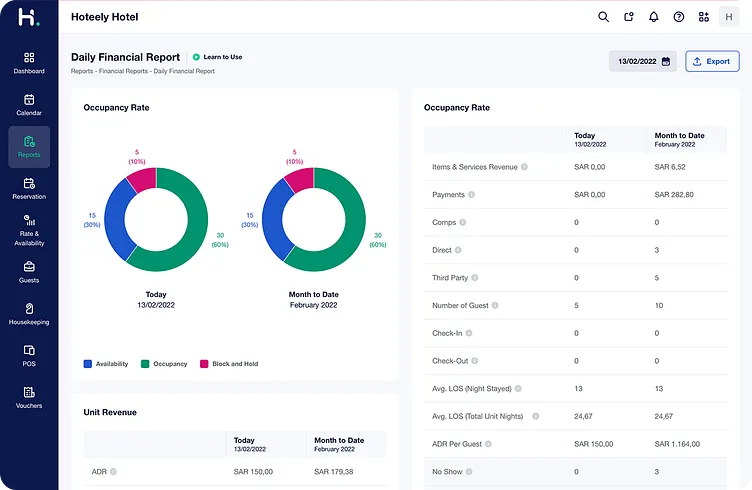Open the search icon in header
This screenshot has height=490, width=752.
coord(603,17)
